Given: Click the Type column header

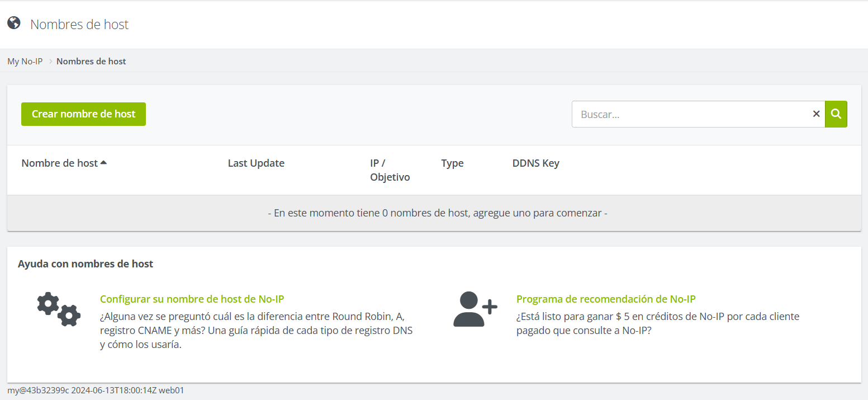Looking at the screenshot, I should [452, 163].
